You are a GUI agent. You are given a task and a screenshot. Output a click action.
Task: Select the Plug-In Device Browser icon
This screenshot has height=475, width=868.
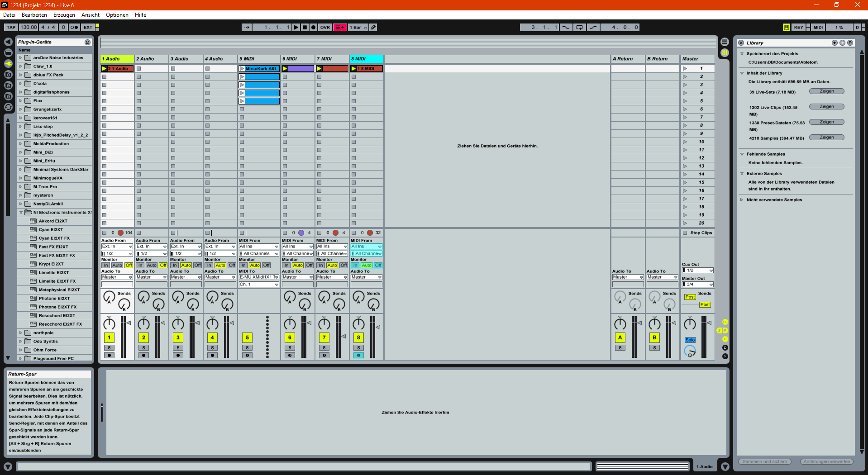click(8, 63)
